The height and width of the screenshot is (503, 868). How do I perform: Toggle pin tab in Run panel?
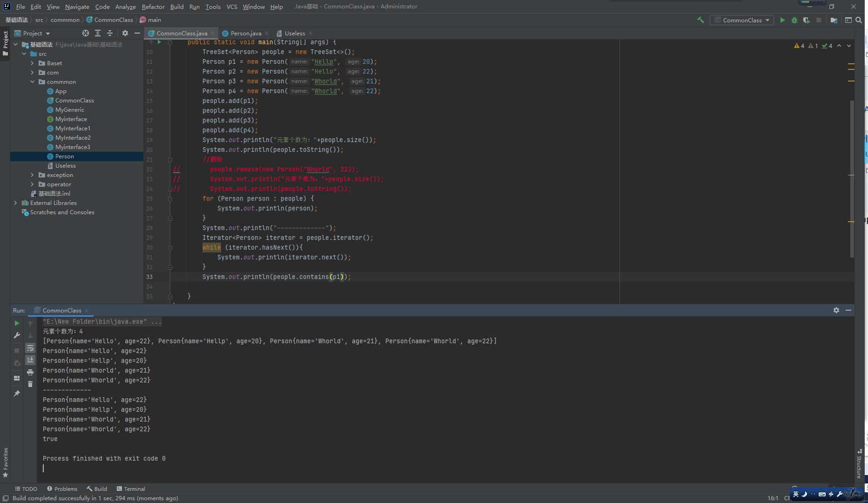[17, 394]
